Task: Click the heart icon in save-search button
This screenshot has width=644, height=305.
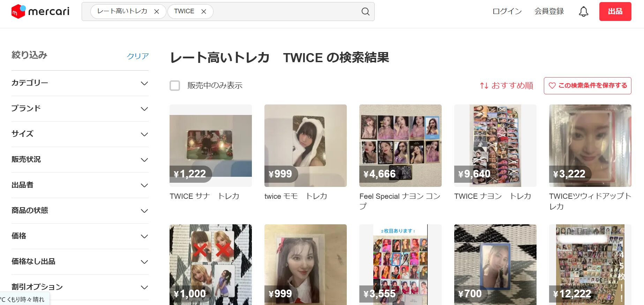Action: pos(552,86)
